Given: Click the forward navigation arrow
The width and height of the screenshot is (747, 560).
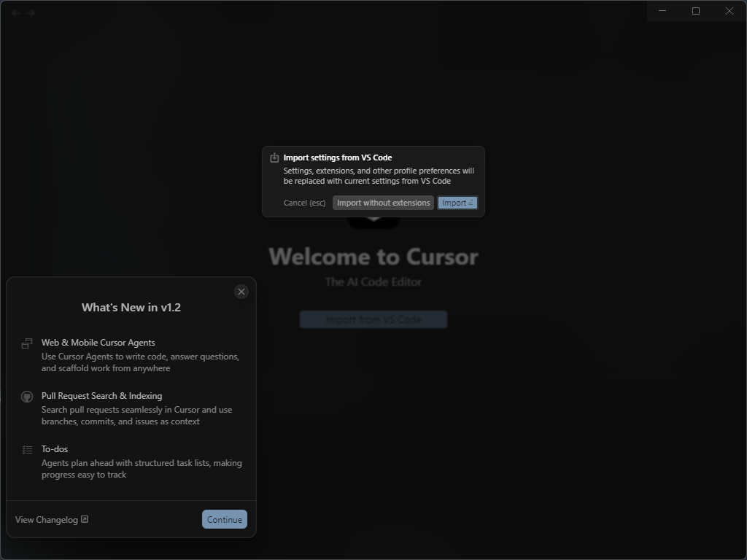Looking at the screenshot, I should click(x=31, y=13).
